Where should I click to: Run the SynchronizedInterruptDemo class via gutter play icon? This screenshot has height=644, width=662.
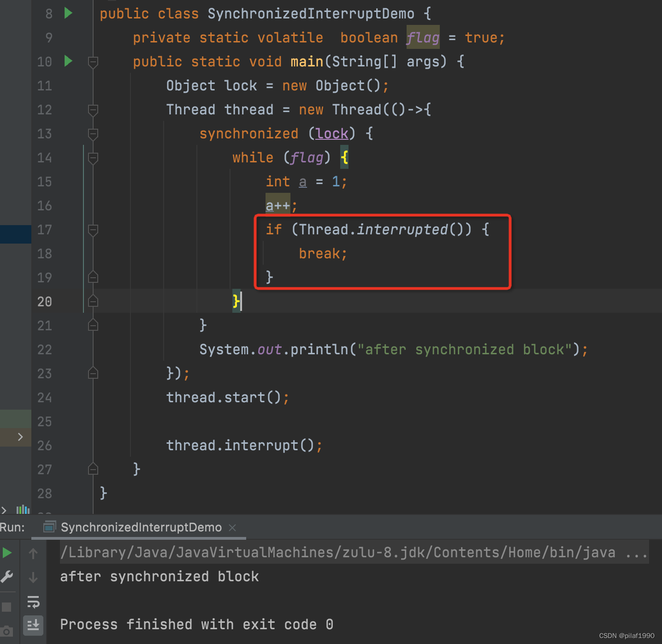pos(68,13)
